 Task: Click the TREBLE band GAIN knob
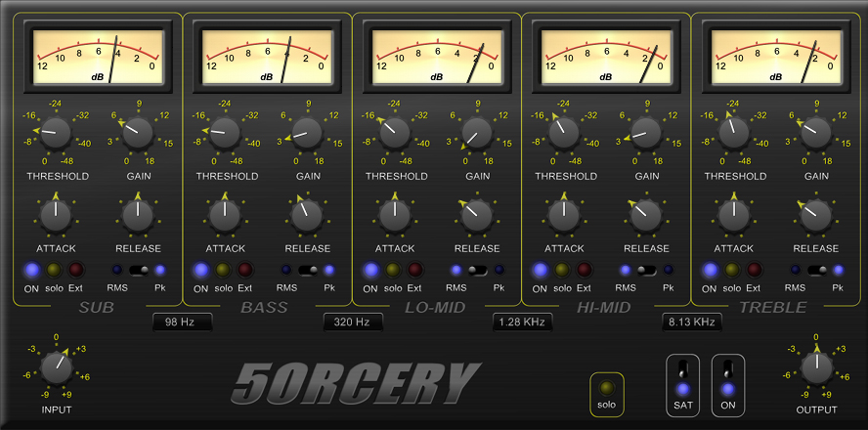(815, 133)
